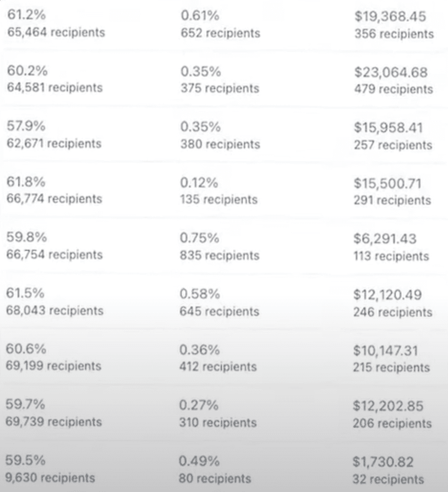Click the 57.9% open rate

pos(26,126)
